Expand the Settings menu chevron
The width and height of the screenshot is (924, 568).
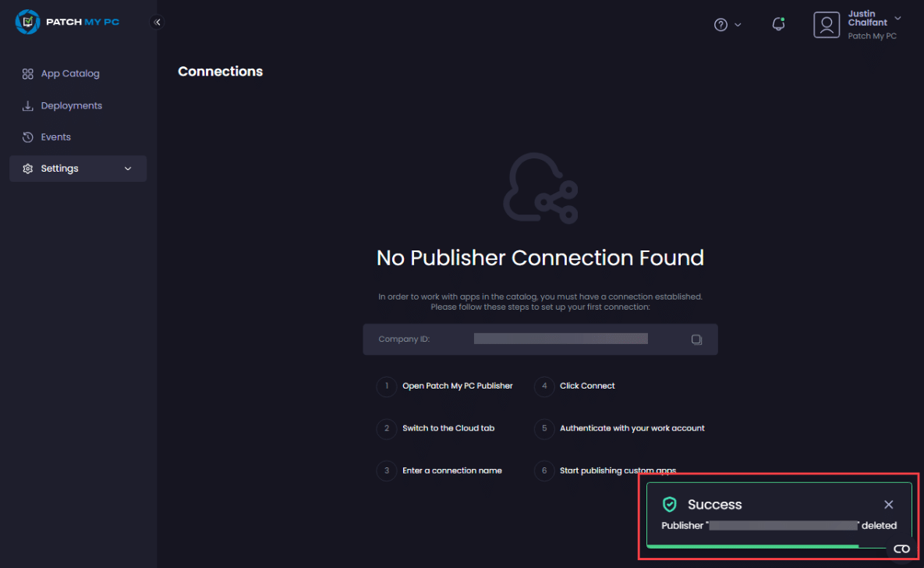128,169
